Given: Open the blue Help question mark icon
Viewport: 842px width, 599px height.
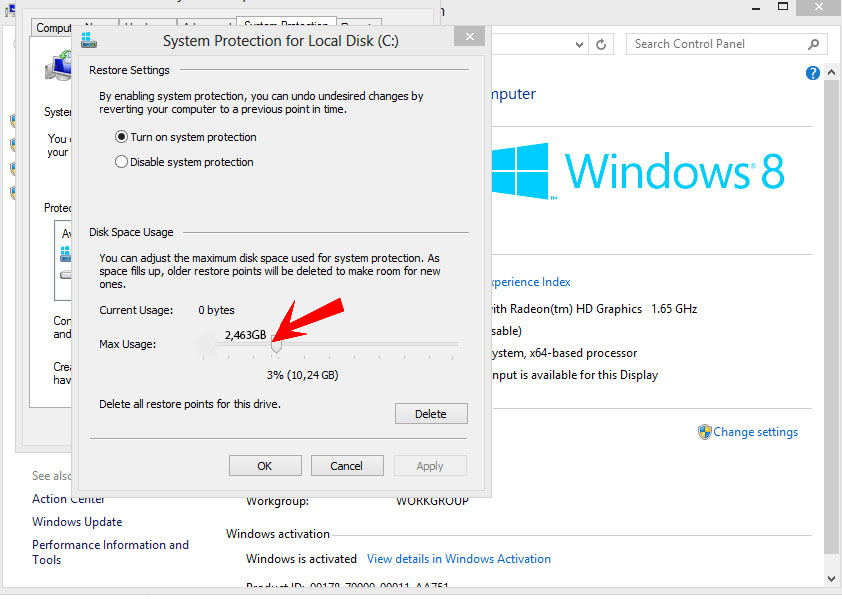Looking at the screenshot, I should point(812,73).
